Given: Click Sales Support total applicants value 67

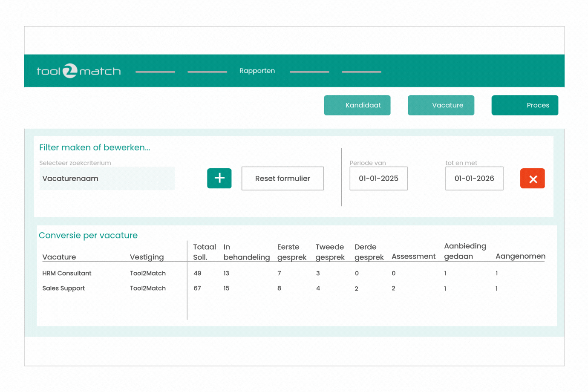Looking at the screenshot, I should click(197, 288).
